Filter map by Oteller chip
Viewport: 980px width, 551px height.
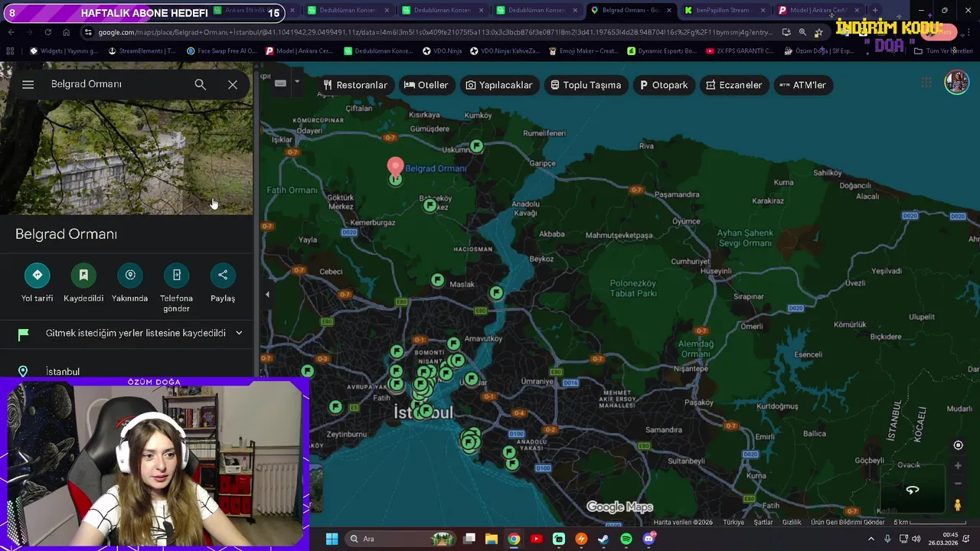426,85
